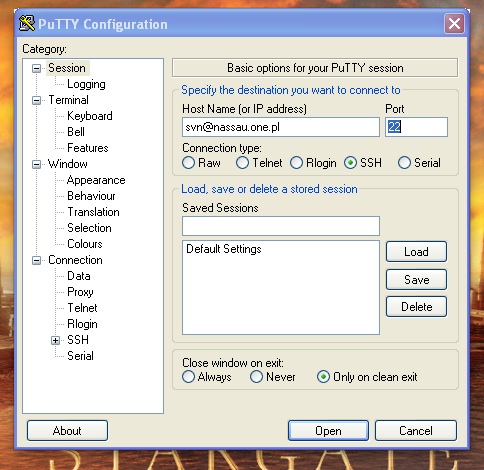Image resolution: width=484 pixels, height=470 pixels.
Task: Focus the Saved Sessions name field
Action: (281, 226)
